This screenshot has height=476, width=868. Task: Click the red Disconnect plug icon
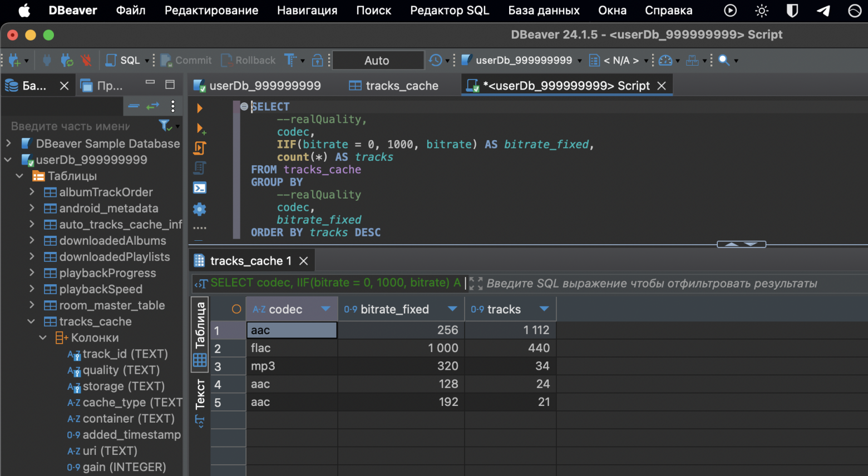coord(86,60)
